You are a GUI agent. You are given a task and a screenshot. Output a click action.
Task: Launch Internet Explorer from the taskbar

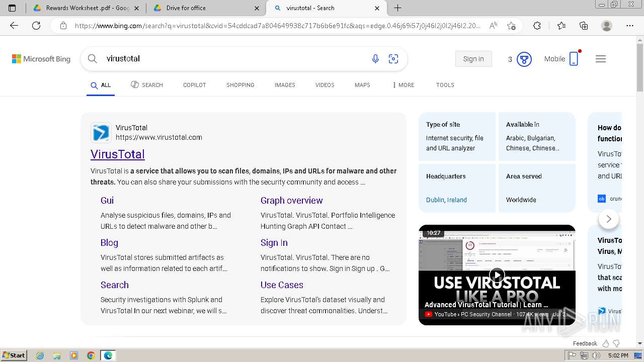point(40,355)
